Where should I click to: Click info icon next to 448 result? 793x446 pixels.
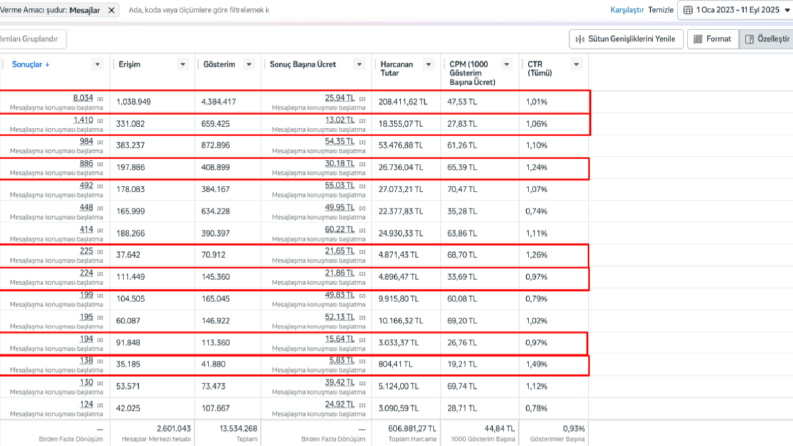(100, 208)
